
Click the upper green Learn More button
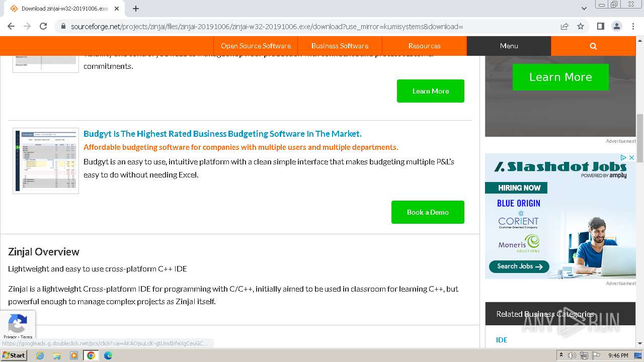[431, 91]
